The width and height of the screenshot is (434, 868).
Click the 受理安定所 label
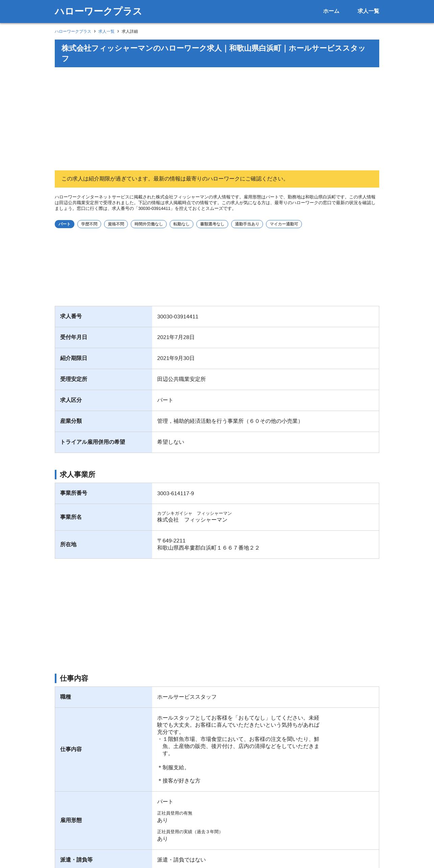point(74,379)
